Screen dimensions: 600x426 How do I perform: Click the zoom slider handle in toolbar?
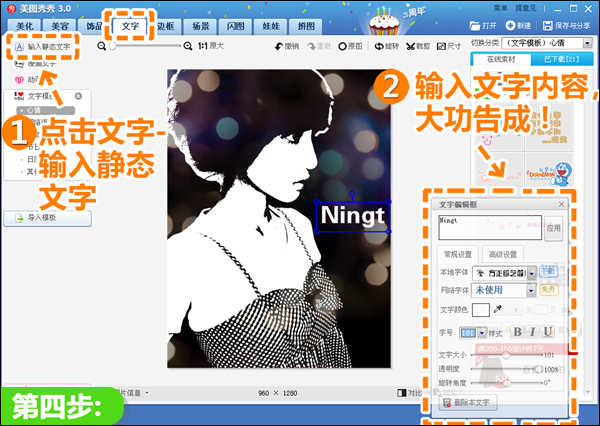112,46
